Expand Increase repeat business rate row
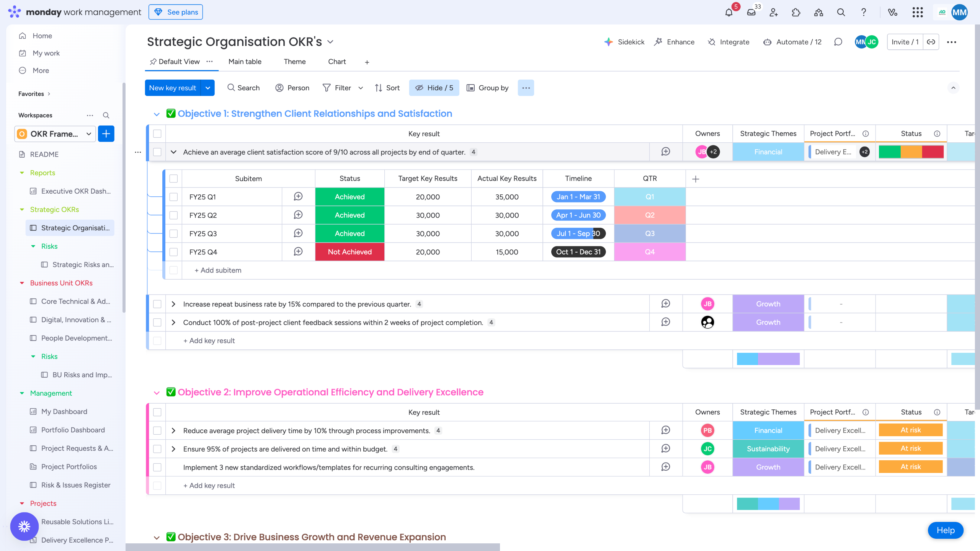 (x=173, y=304)
